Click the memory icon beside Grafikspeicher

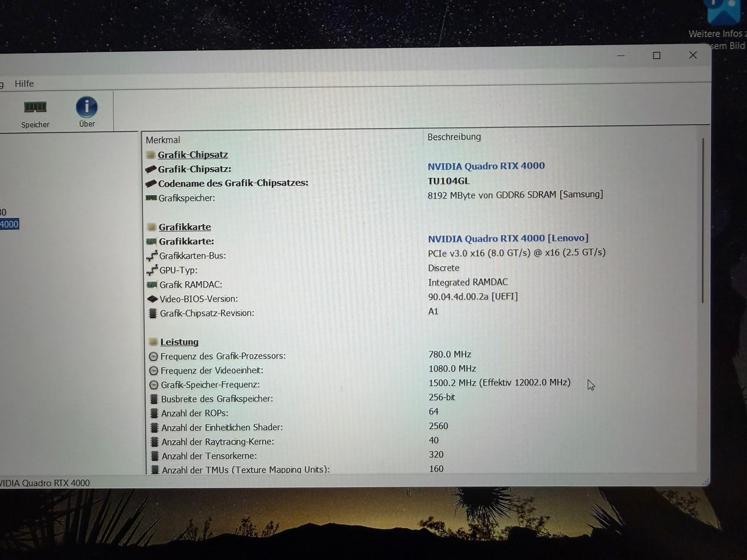(151, 198)
